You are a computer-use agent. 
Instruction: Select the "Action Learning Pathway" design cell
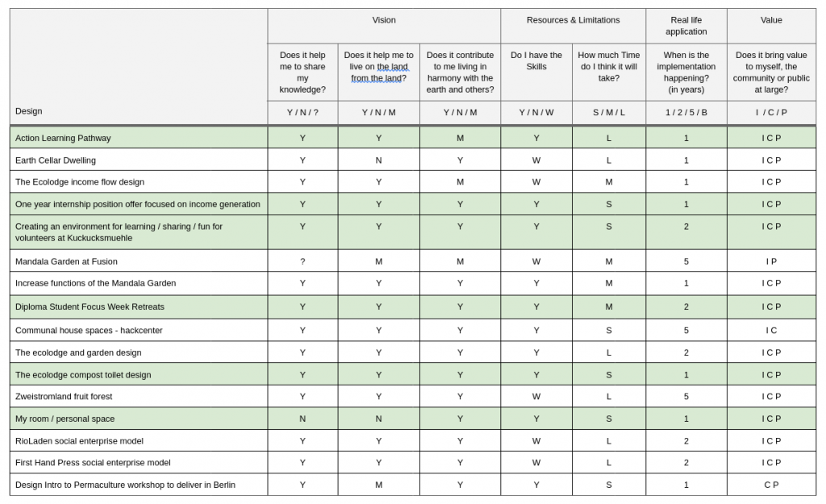pos(63,138)
